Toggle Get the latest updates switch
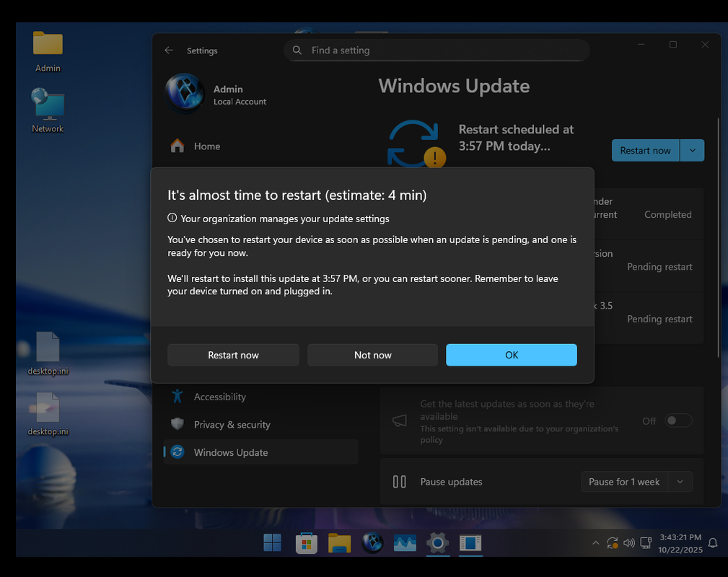This screenshot has width=728, height=577. click(x=678, y=420)
